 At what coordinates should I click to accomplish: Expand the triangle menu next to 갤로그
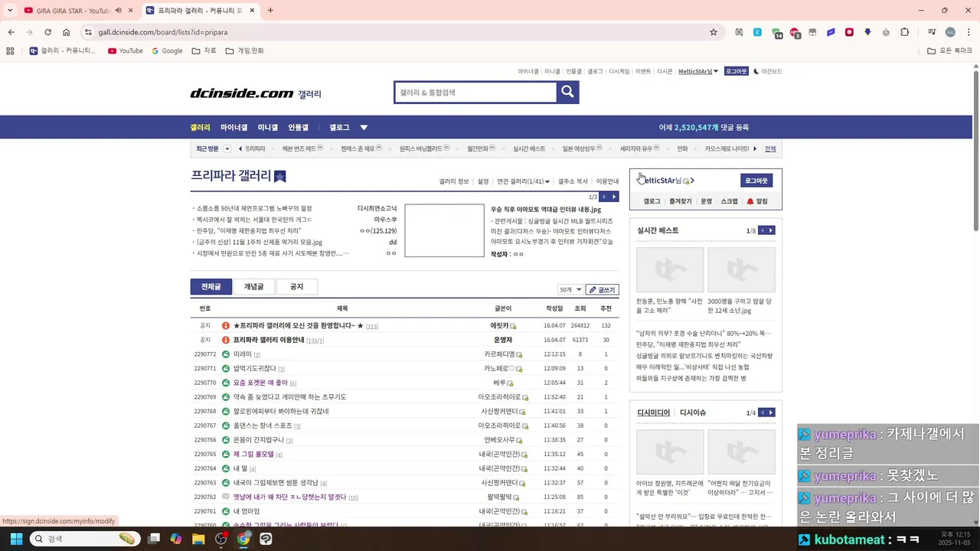pyautogui.click(x=364, y=127)
